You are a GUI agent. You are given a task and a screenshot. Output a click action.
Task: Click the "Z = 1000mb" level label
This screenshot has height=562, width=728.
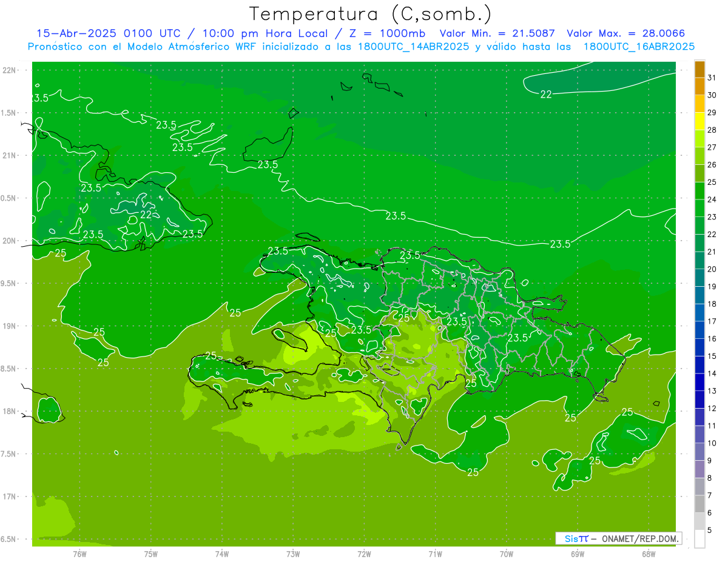[388, 34]
